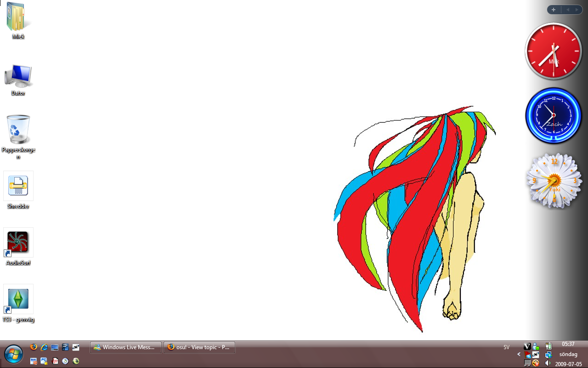Switch to the Windows Live Messenger taskbar button

pos(126,347)
